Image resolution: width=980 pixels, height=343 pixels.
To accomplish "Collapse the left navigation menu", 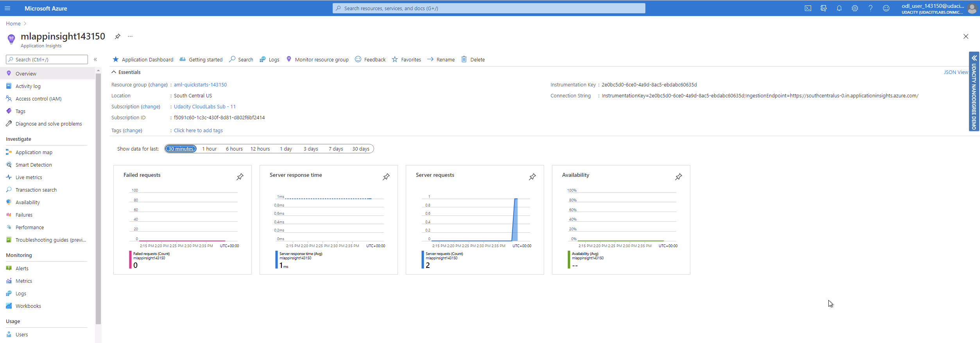I will pyautogui.click(x=95, y=59).
